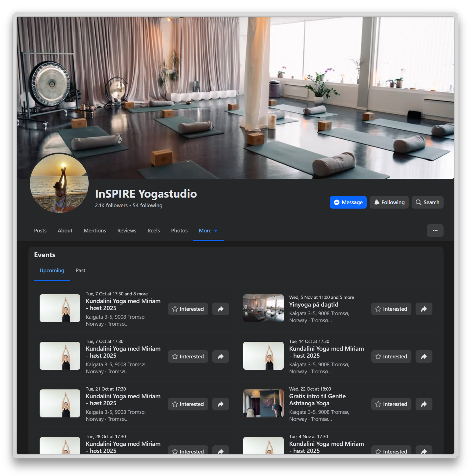Share the 14 Oct Kundalini Yoga event

click(x=424, y=356)
